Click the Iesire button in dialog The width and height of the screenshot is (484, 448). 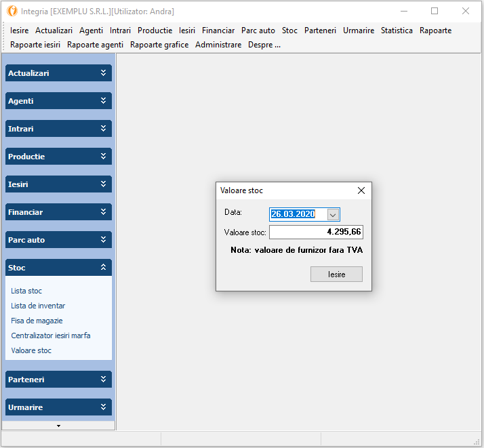(336, 274)
